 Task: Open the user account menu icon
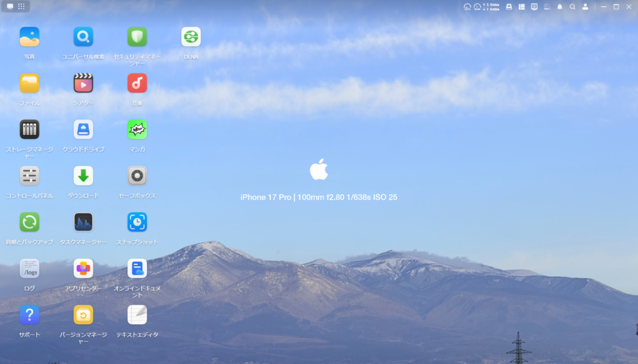[x=585, y=7]
